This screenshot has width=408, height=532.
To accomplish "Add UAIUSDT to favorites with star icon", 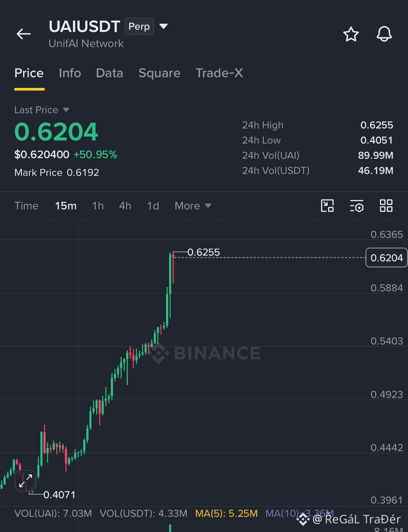I will [351, 34].
